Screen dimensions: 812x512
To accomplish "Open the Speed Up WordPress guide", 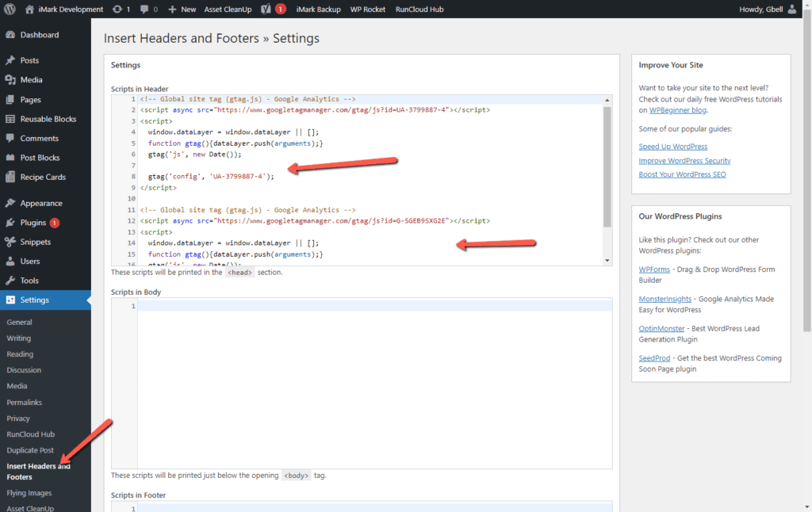I will [x=672, y=147].
